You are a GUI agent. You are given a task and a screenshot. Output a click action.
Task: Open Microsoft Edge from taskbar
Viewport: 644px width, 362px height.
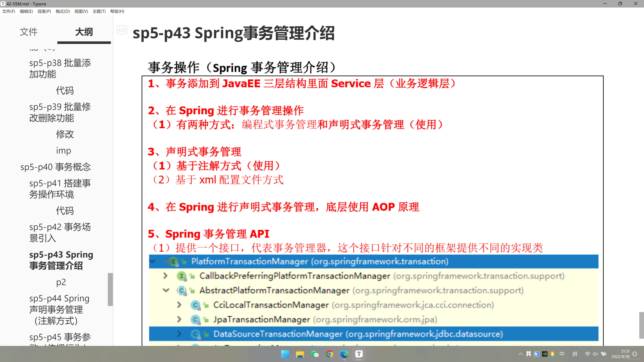coord(344,354)
